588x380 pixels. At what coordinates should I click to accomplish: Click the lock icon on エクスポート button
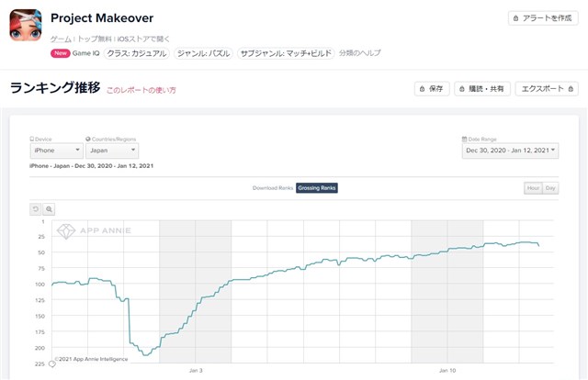pos(571,89)
